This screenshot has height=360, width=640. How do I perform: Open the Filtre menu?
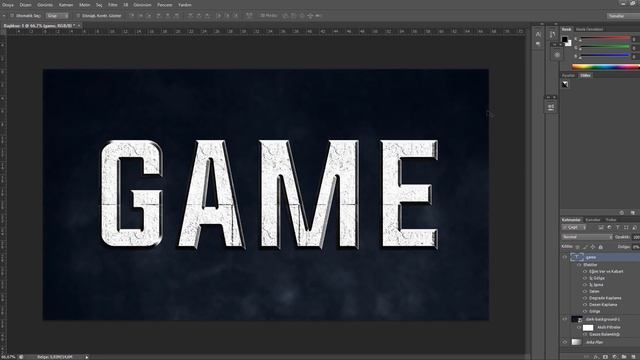tap(112, 5)
